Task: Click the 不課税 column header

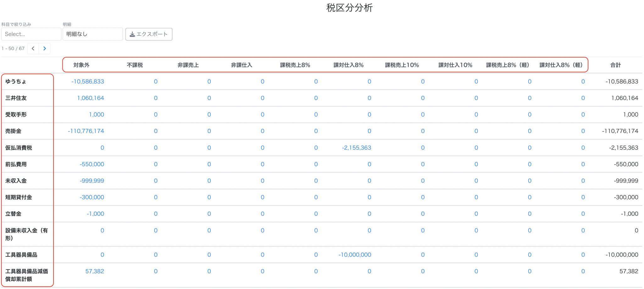Action: coord(135,65)
